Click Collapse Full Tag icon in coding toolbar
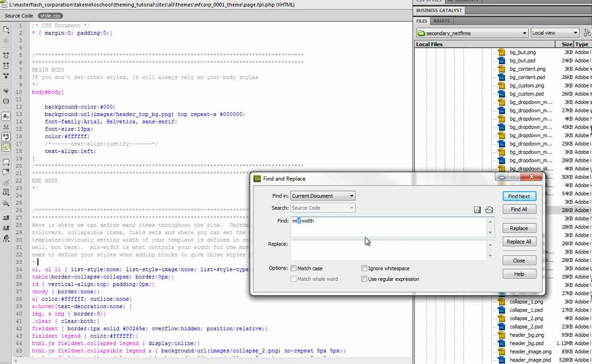Image resolution: width=592 pixels, height=364 pixels. click(x=6, y=56)
